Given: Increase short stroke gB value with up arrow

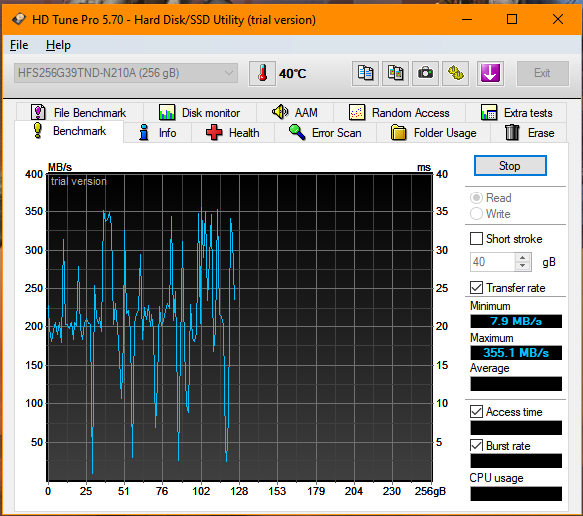Looking at the screenshot, I should pyautogui.click(x=523, y=258).
